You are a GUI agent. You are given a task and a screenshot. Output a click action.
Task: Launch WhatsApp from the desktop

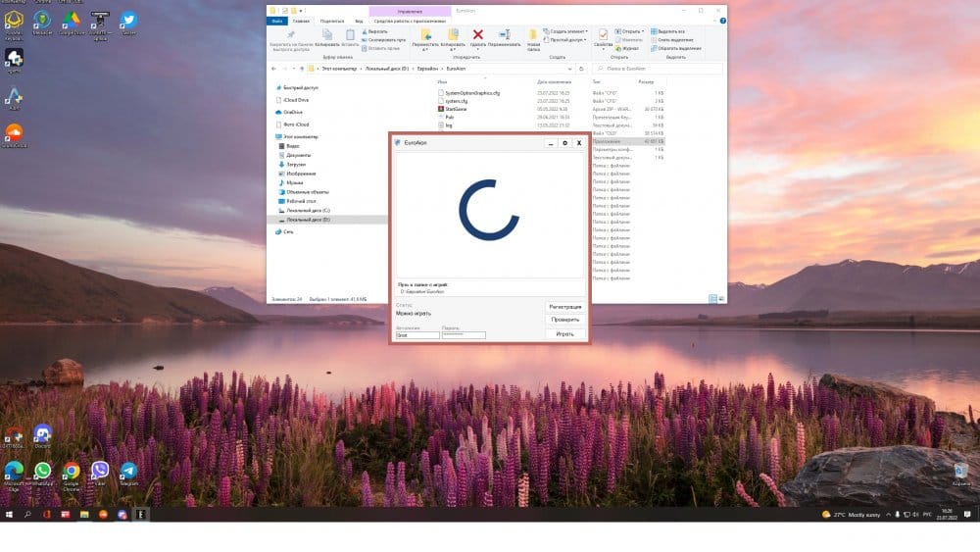[x=42, y=473]
